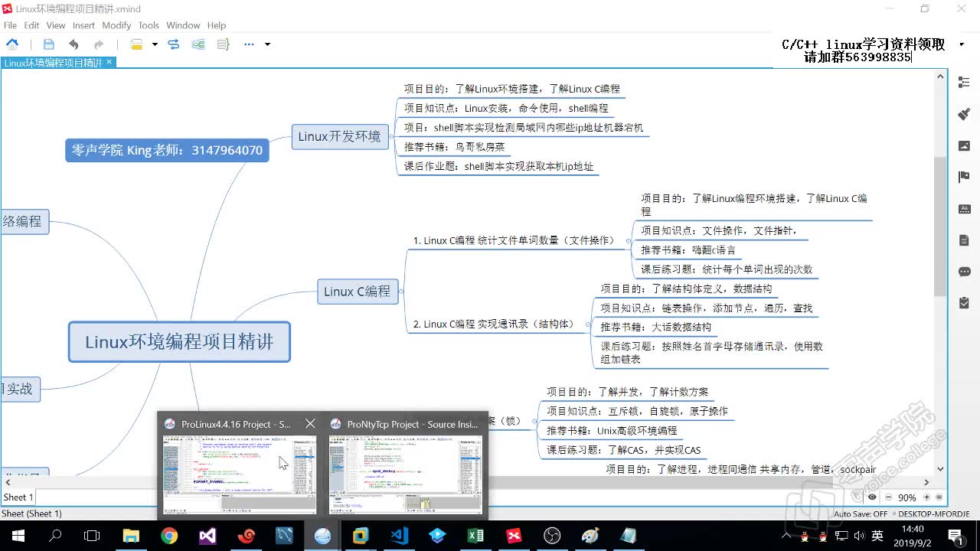Expand the More tools dropdown arrow

(266, 44)
